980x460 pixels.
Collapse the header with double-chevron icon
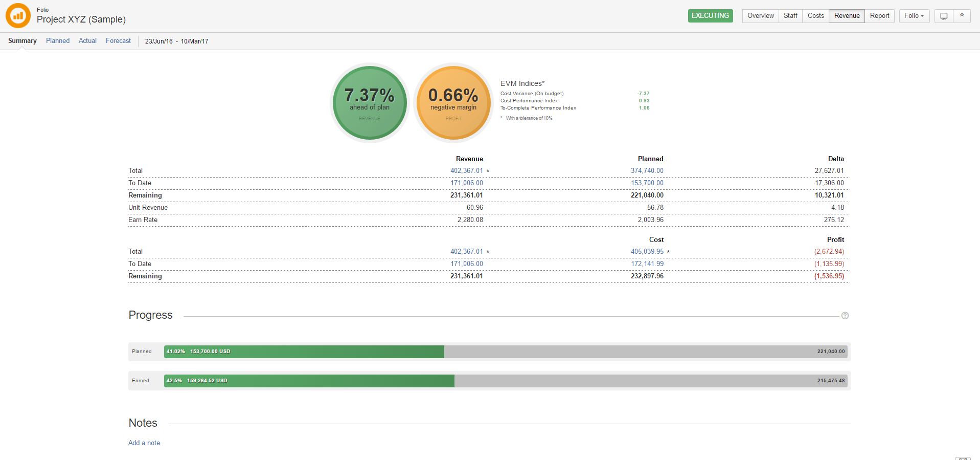tap(962, 16)
